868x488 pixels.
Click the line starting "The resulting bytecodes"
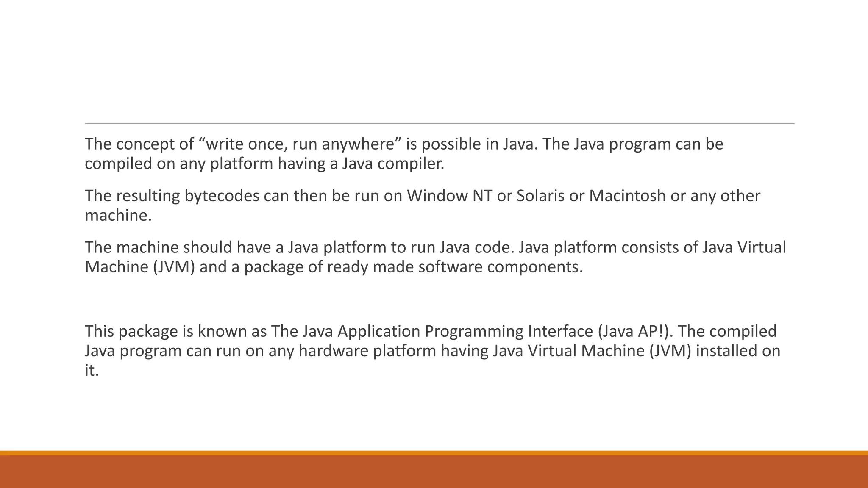tap(423, 196)
